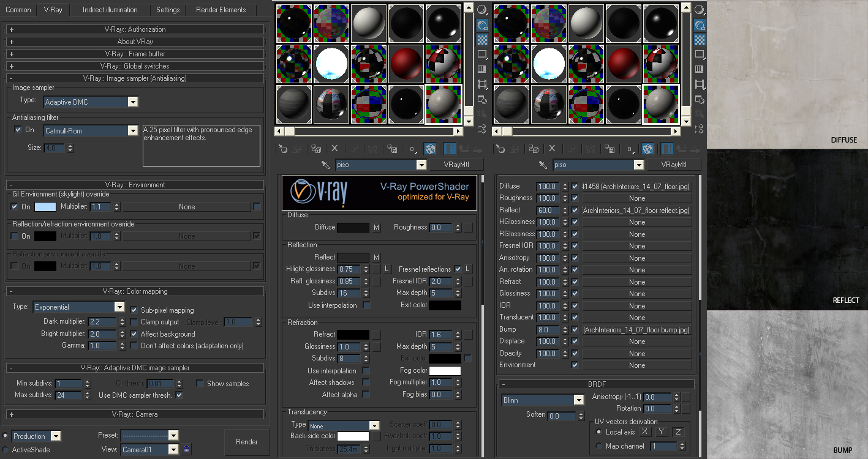The height and width of the screenshot is (459, 868).
Task: Click the light blue GI Environment color swatch
Action: coord(45,207)
